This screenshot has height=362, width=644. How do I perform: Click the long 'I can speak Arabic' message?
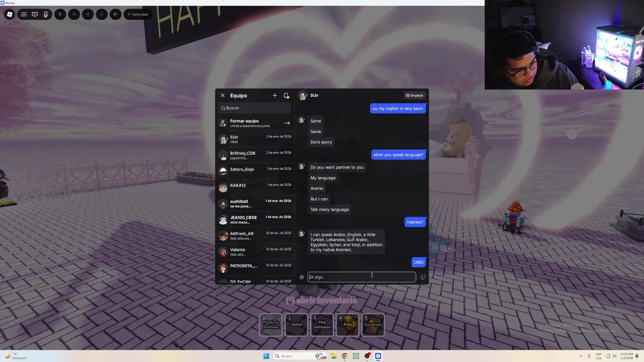[346, 242]
